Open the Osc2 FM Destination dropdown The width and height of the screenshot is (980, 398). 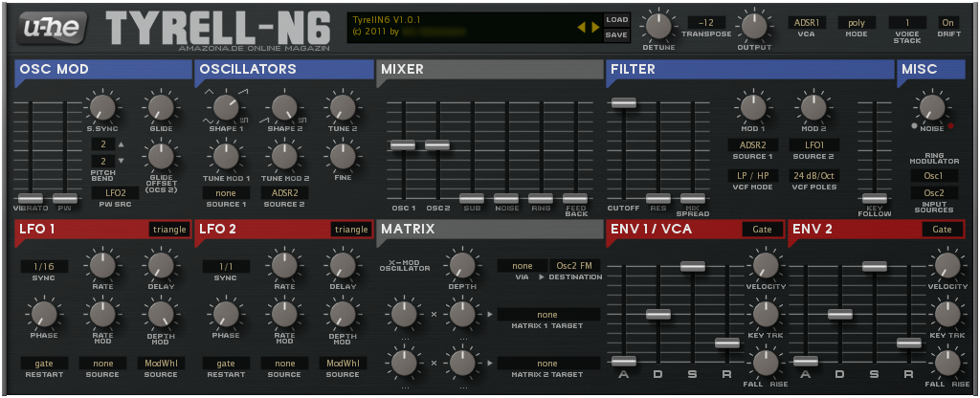click(x=574, y=266)
